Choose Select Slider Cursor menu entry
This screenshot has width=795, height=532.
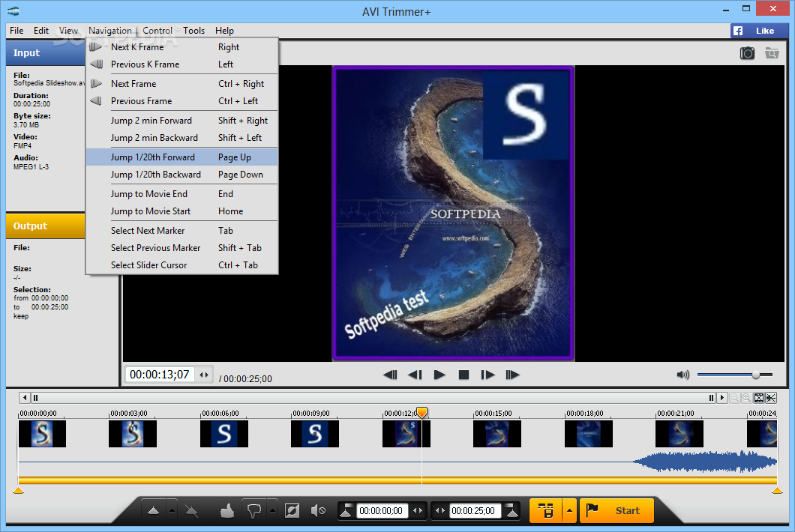pyautogui.click(x=182, y=265)
